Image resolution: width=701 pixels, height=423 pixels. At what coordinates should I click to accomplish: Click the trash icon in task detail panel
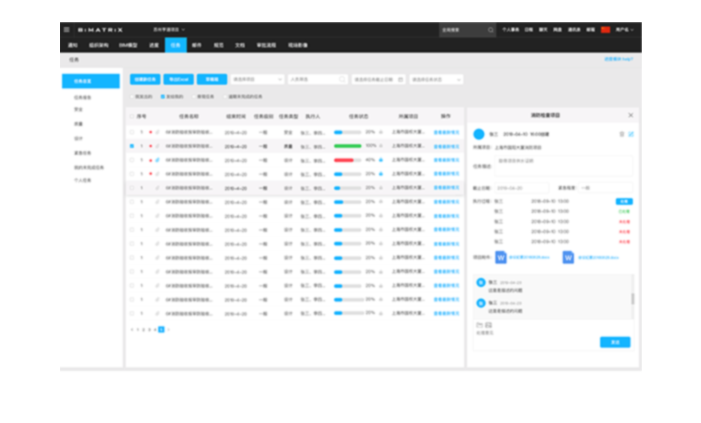[x=621, y=134]
